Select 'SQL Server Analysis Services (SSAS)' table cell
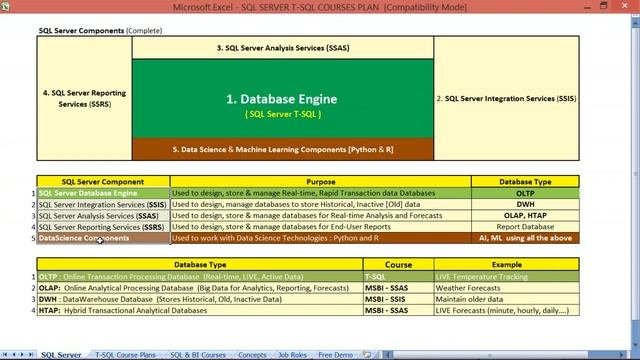This screenshot has height=360, width=640. coord(103,216)
